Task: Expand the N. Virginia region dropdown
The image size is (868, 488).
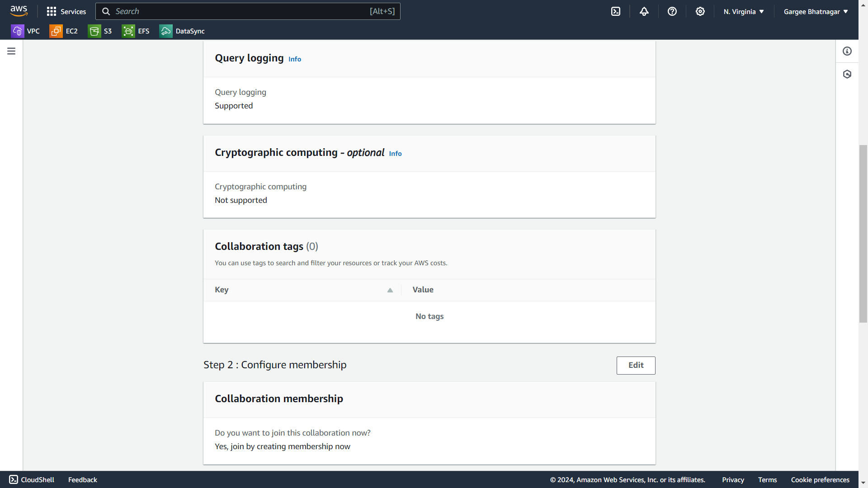Action: pyautogui.click(x=743, y=11)
